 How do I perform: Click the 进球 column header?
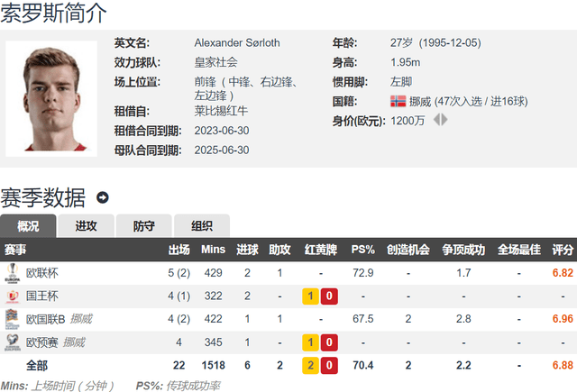click(x=247, y=250)
